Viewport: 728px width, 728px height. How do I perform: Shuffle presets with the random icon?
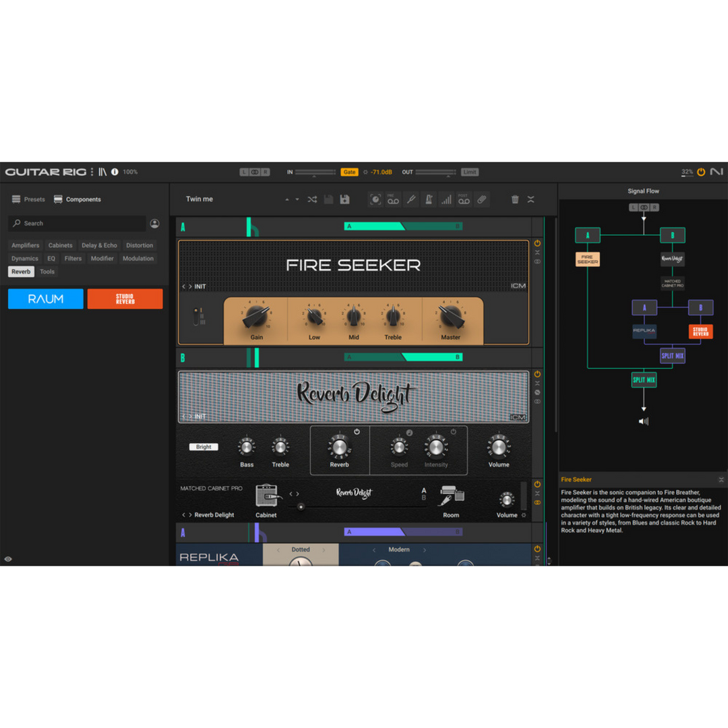[x=312, y=200]
